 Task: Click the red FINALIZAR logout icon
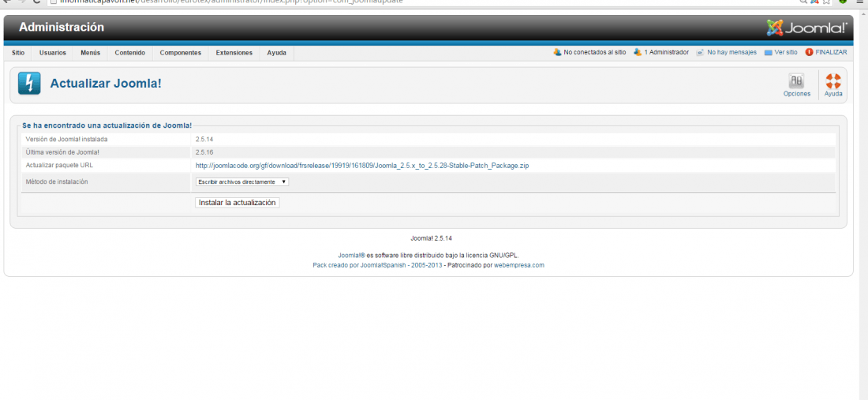tap(810, 52)
